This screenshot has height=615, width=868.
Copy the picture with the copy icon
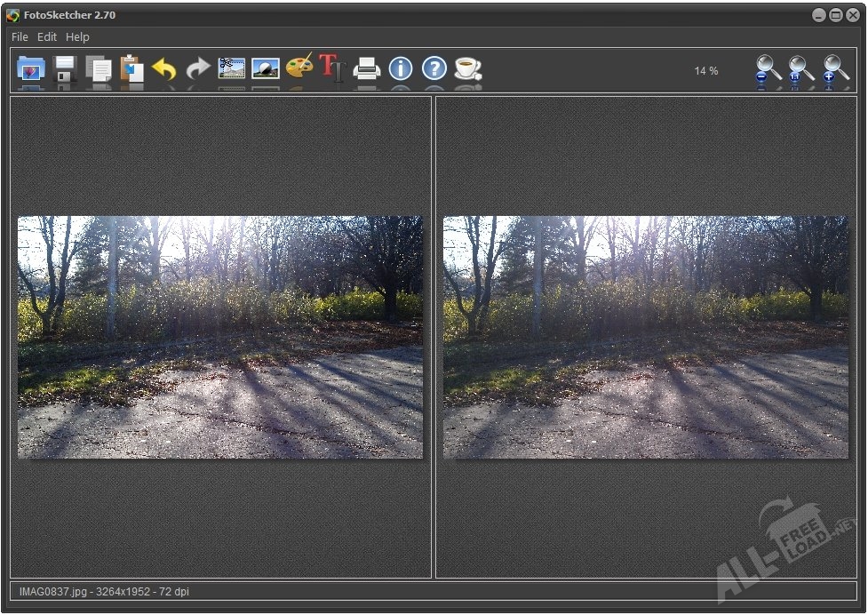pos(98,68)
